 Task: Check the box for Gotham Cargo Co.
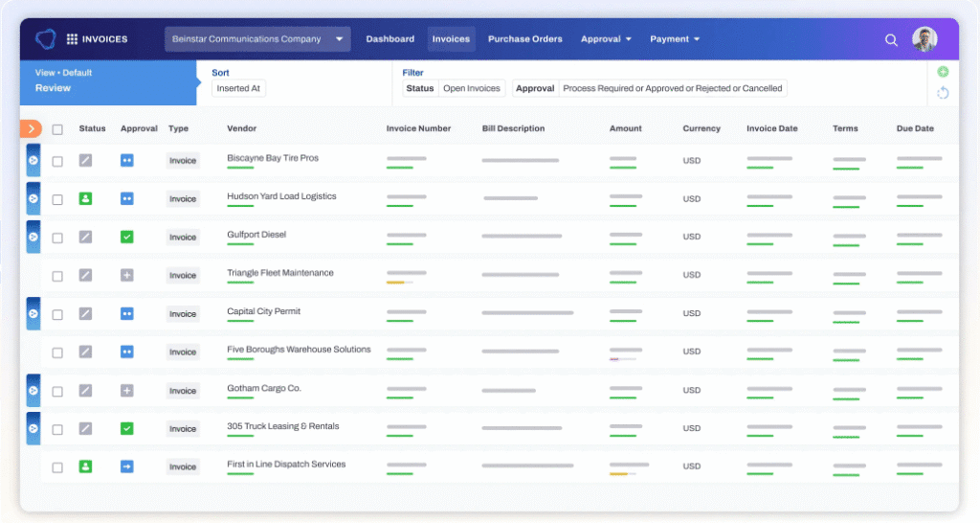coord(57,392)
